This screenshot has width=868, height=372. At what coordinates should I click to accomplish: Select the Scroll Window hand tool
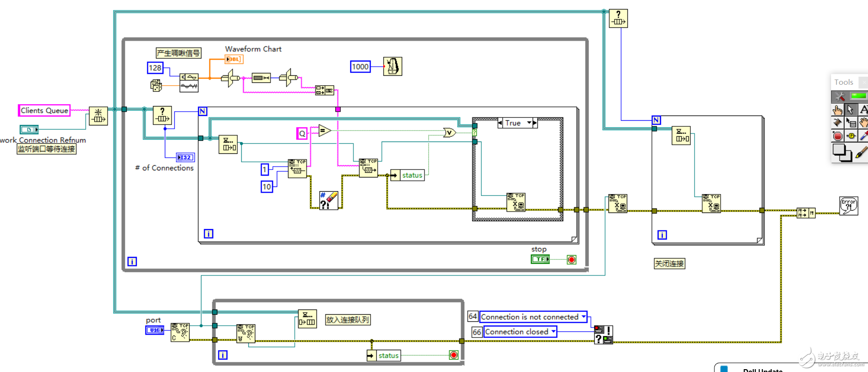863,123
